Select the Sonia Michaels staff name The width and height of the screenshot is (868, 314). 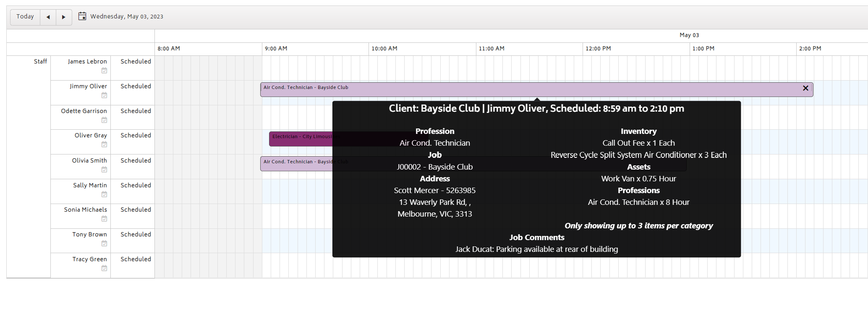tap(86, 209)
